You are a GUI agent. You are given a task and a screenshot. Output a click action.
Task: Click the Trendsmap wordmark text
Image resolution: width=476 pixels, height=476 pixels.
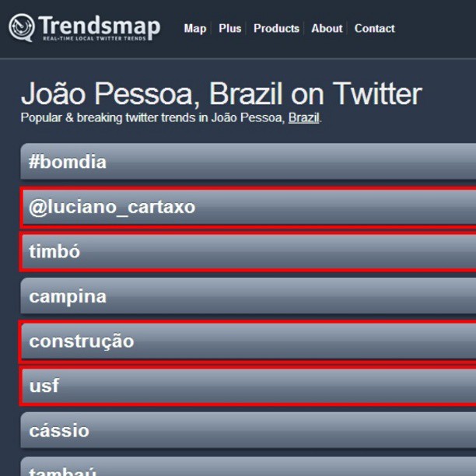pos(99,25)
